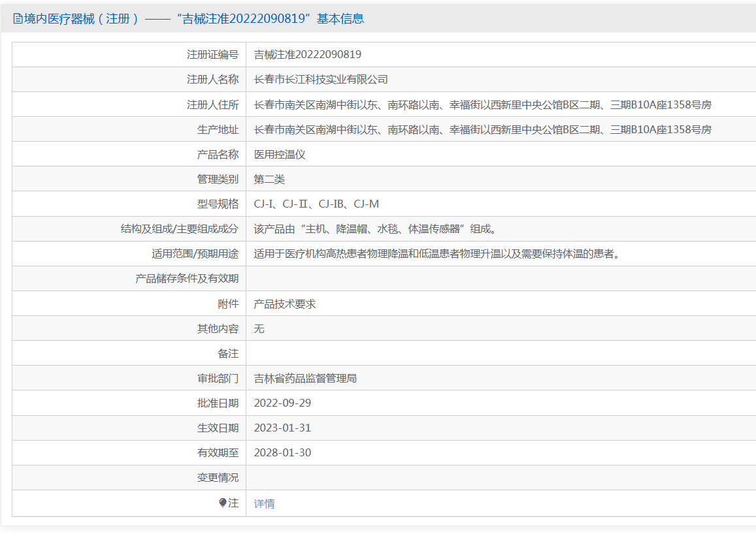Click the 无 value in 其他内容 row

tap(259, 329)
